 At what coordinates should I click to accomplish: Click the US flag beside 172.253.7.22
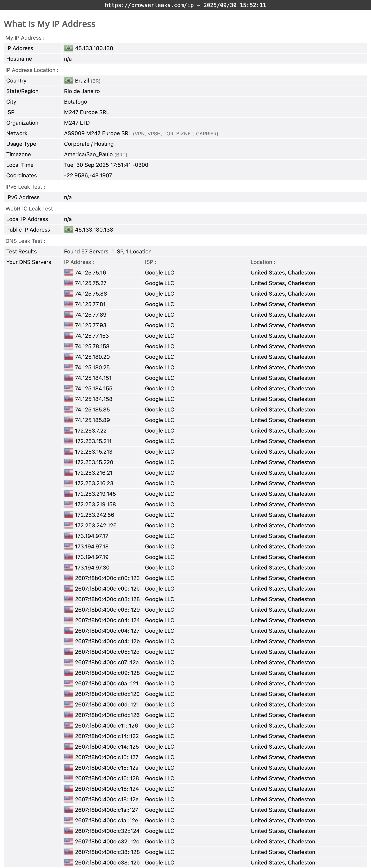(69, 430)
